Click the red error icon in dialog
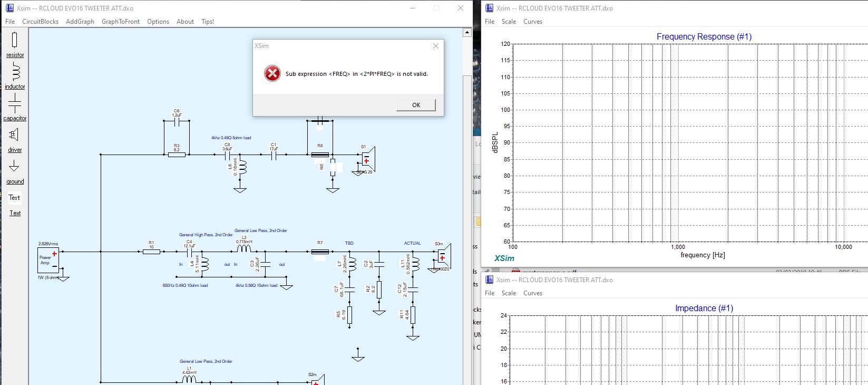The width and height of the screenshot is (868, 385). [x=272, y=74]
